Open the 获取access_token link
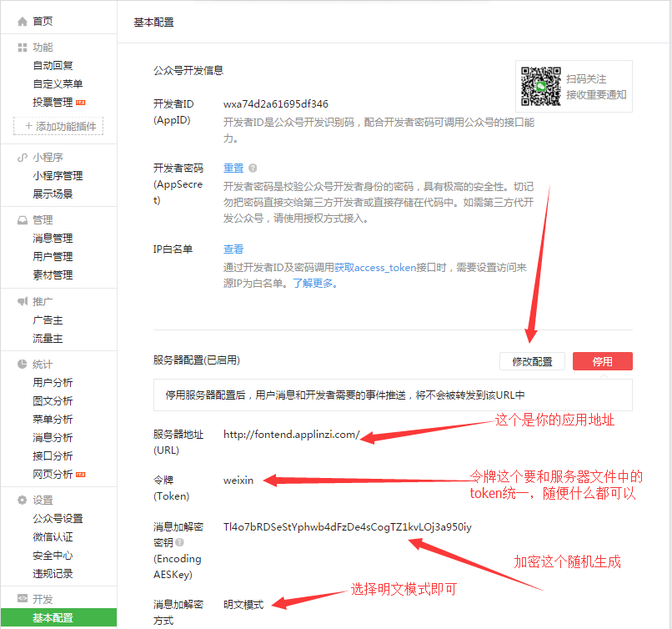The image size is (672, 629). coord(375,268)
